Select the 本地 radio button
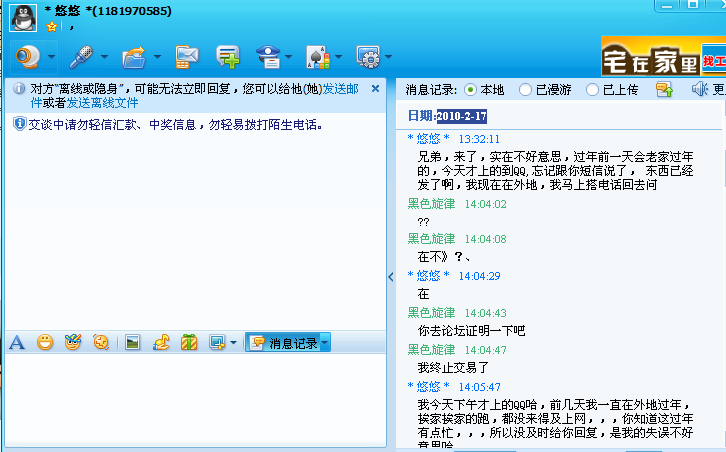Image resolution: width=726 pixels, height=452 pixels. click(x=470, y=89)
